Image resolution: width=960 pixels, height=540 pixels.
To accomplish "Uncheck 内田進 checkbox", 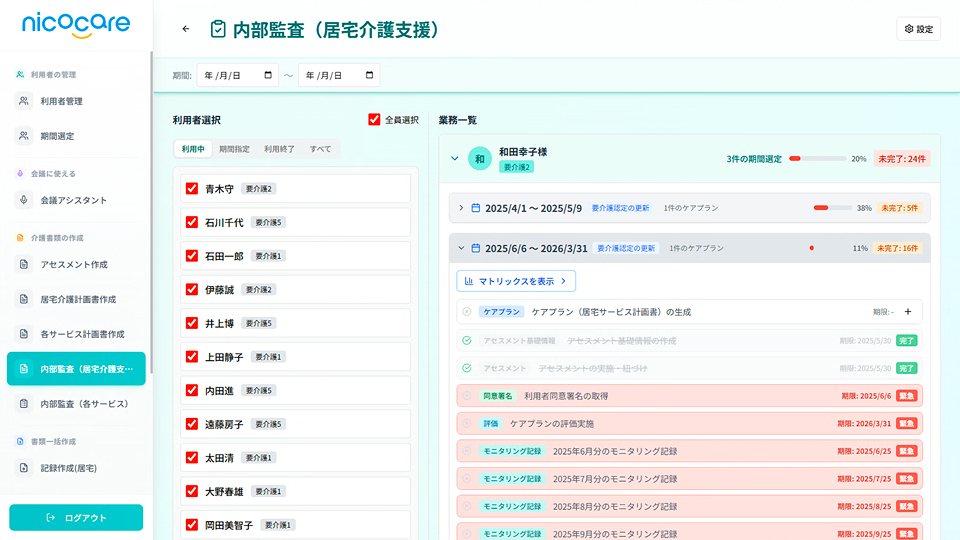I will (x=192, y=391).
